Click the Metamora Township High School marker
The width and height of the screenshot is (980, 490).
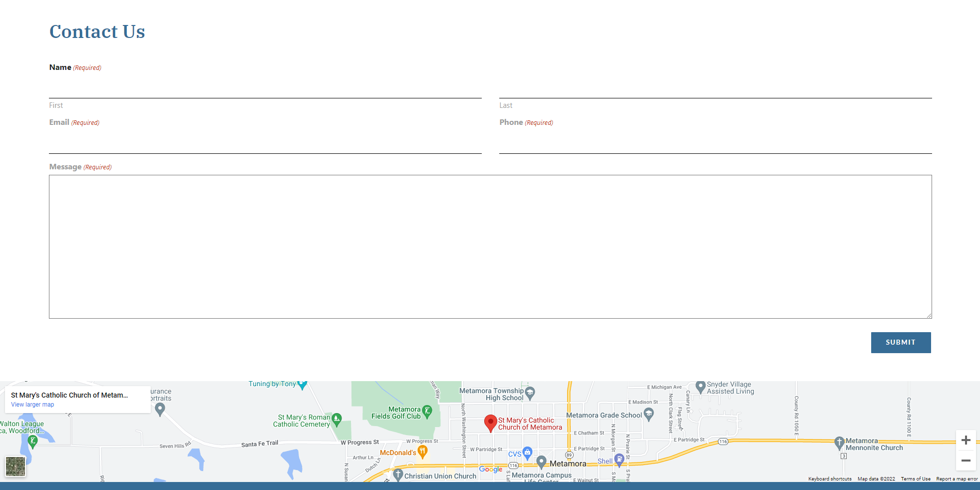530,393
